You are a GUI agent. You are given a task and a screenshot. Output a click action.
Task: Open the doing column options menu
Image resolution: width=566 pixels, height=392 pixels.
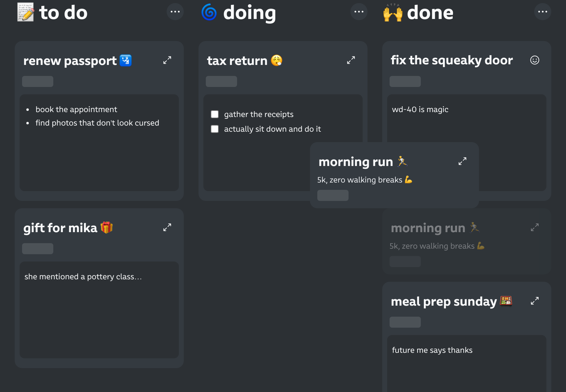click(359, 12)
